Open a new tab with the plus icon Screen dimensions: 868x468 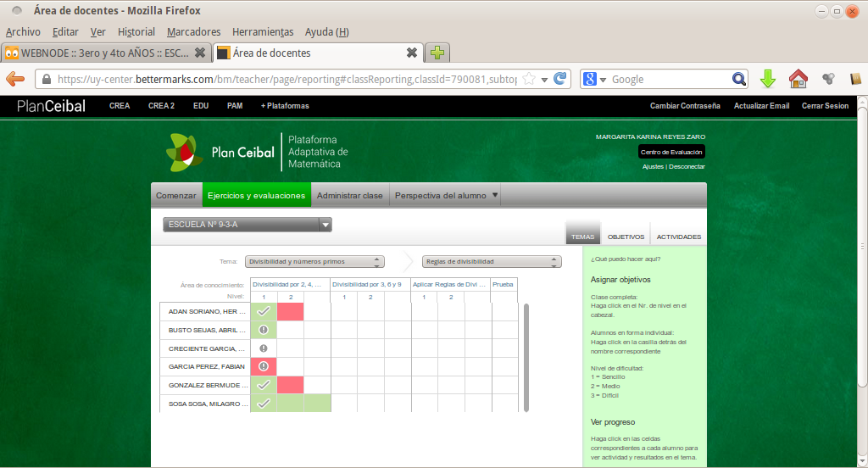click(437, 53)
